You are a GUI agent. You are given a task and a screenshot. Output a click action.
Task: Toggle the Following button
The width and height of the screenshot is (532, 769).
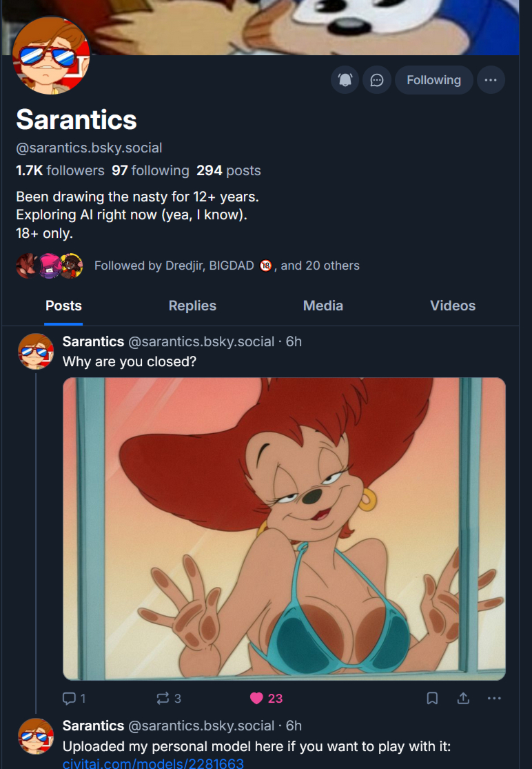pos(433,80)
